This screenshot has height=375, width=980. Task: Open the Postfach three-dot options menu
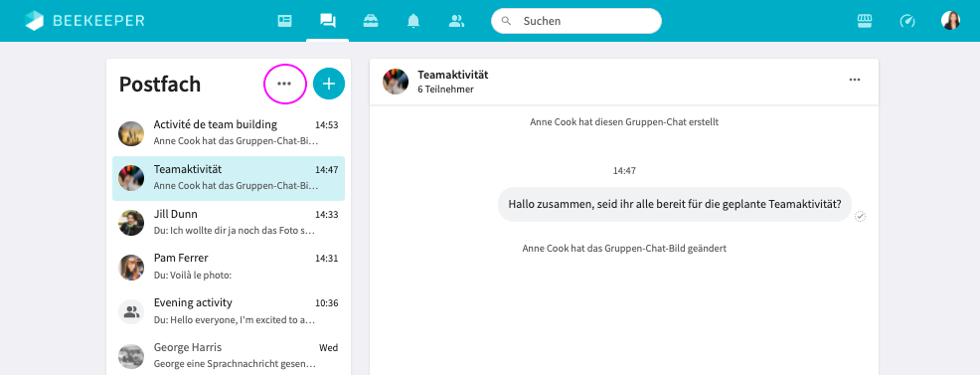point(284,84)
